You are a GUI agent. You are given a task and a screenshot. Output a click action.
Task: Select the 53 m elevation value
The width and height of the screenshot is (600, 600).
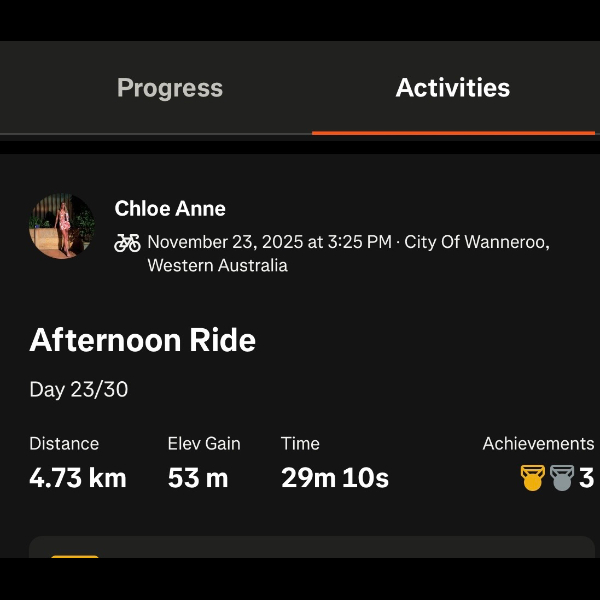tap(198, 478)
